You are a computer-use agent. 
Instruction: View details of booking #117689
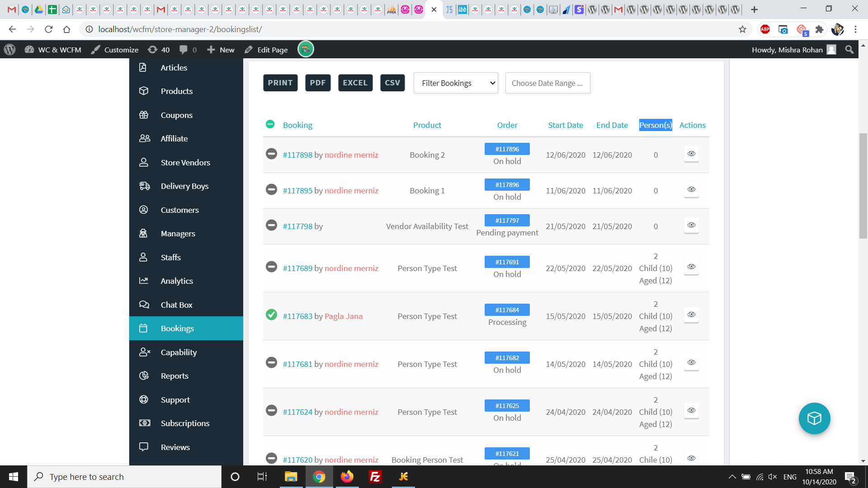691,267
